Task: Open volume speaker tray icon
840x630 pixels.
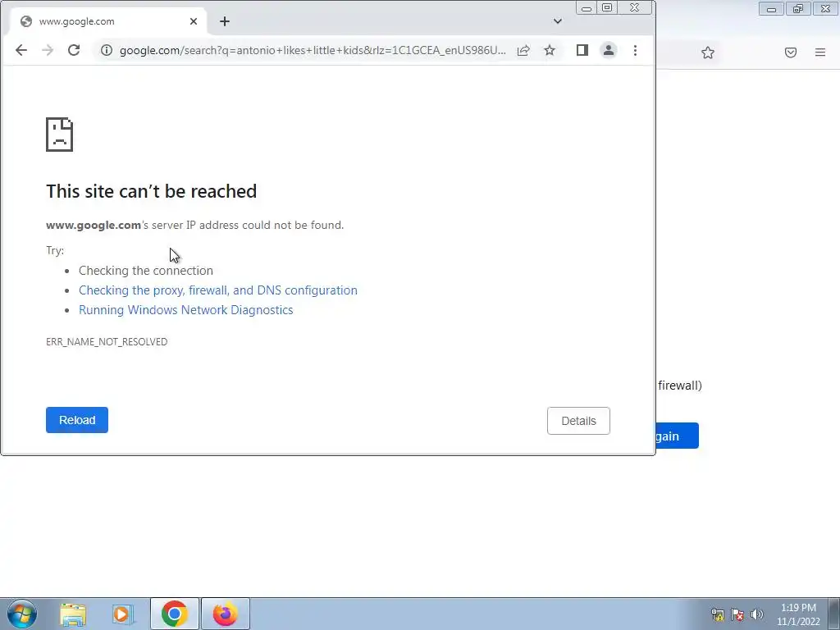Action: 757,614
